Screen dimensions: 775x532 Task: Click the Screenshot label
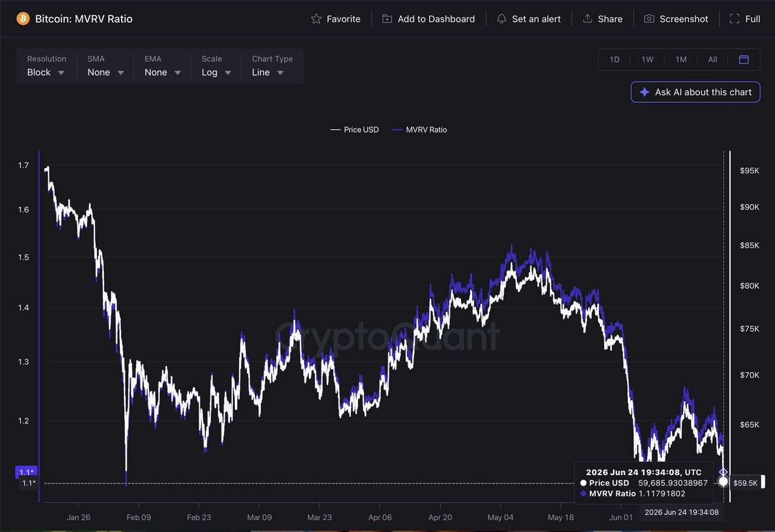click(x=684, y=19)
